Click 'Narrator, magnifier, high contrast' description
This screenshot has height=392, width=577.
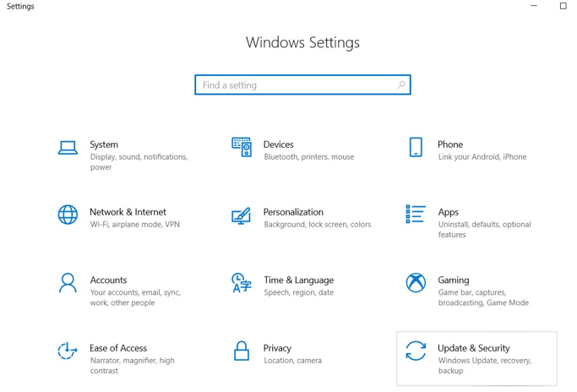[133, 366]
